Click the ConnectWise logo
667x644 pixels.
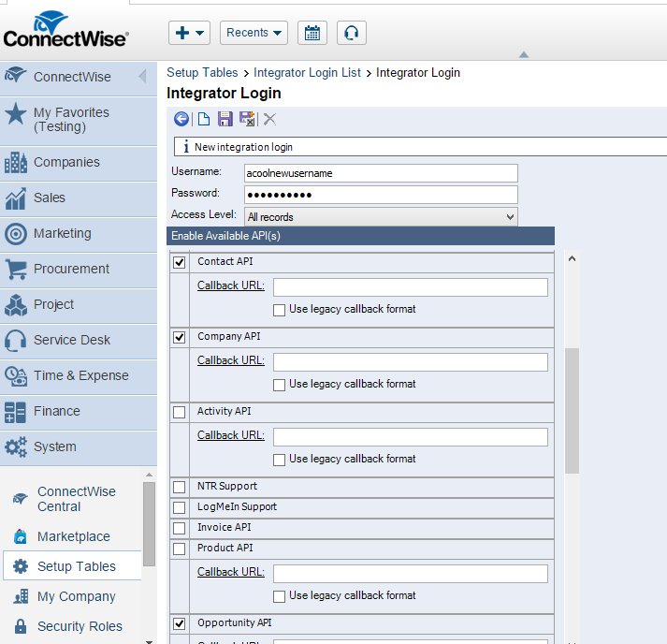coord(65,30)
